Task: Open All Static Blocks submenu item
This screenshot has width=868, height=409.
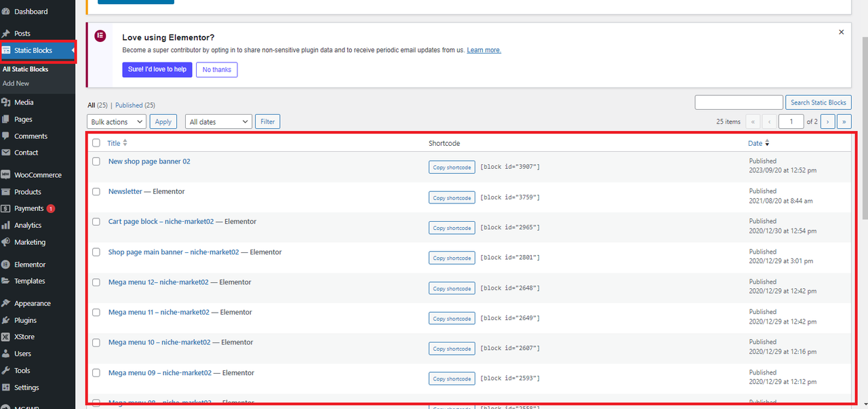Action: [x=25, y=69]
